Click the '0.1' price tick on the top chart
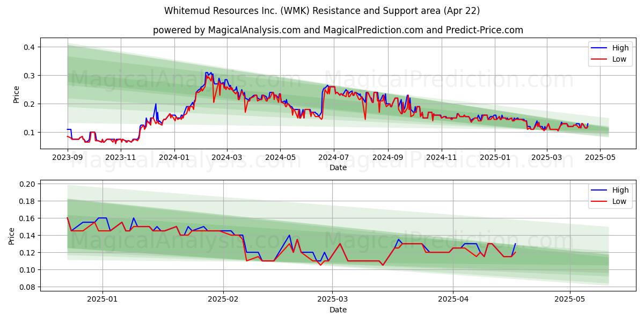This screenshot has width=644, height=322. coord(30,133)
